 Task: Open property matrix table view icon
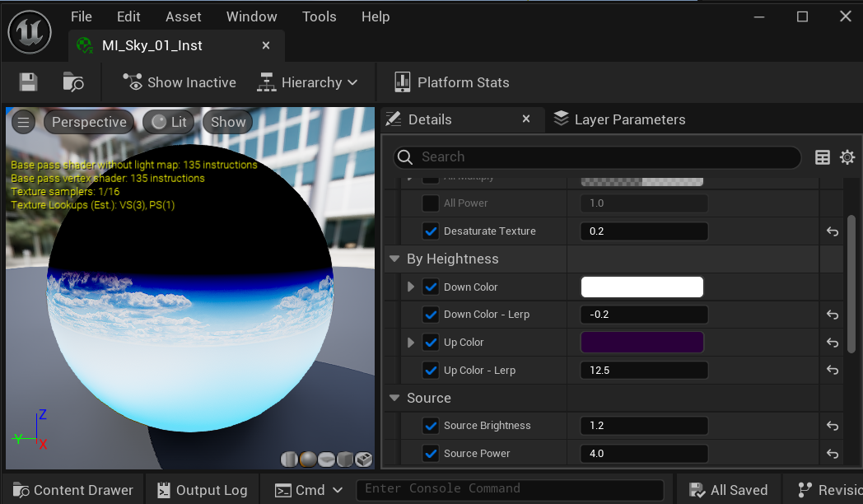pos(823,157)
